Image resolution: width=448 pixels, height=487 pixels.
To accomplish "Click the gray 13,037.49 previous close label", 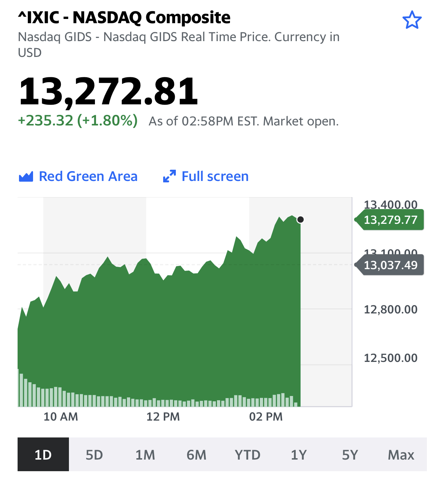I will (390, 265).
